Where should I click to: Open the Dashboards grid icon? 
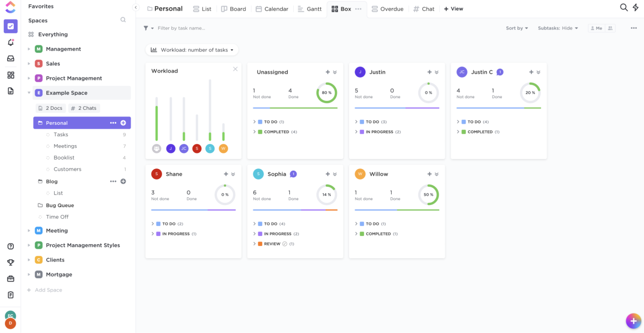point(11,75)
